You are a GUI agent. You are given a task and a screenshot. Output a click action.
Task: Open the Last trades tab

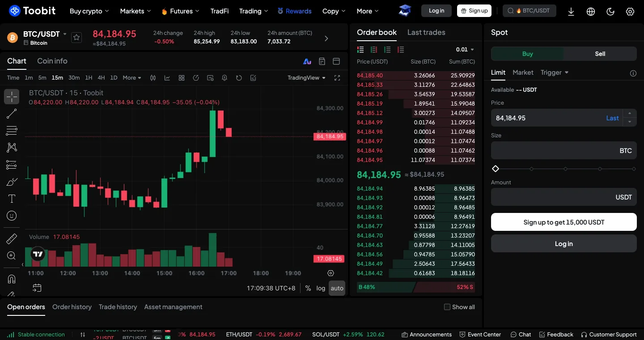point(426,32)
